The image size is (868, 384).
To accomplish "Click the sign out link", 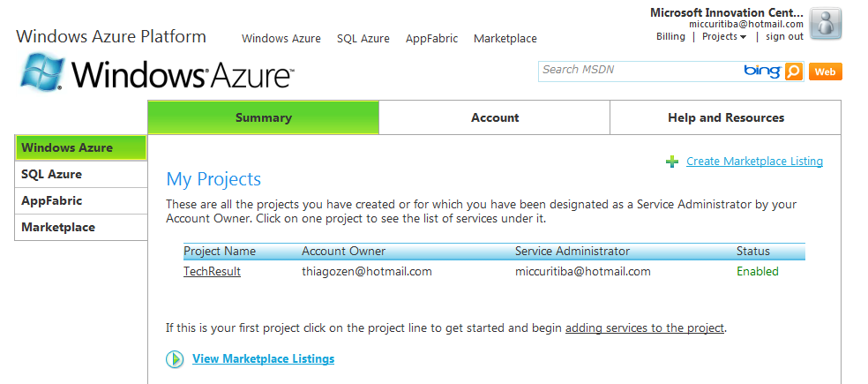I will (x=784, y=36).
